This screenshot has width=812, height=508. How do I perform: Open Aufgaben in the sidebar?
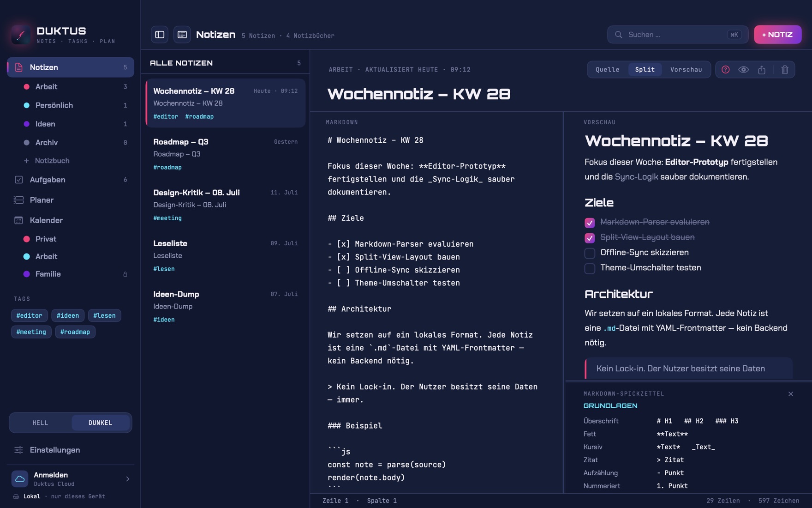71,180
